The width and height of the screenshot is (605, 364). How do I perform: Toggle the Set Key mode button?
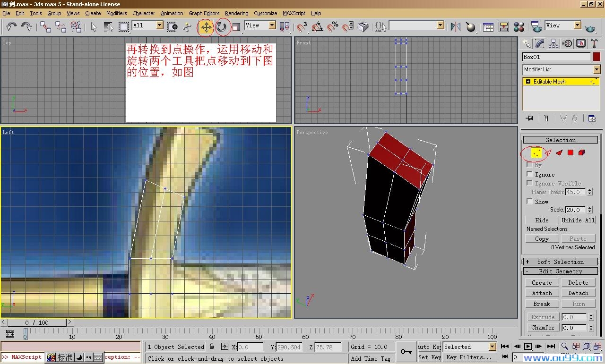(x=430, y=357)
